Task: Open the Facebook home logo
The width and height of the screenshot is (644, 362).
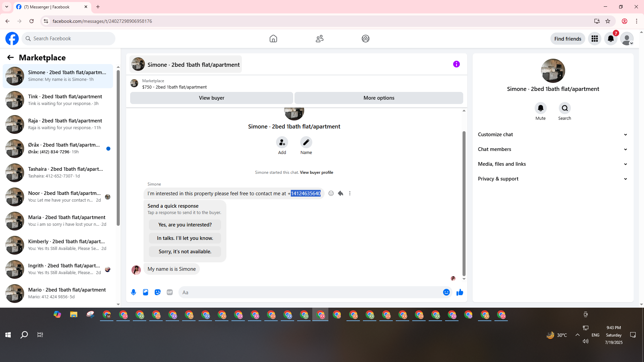Action: [x=12, y=39]
